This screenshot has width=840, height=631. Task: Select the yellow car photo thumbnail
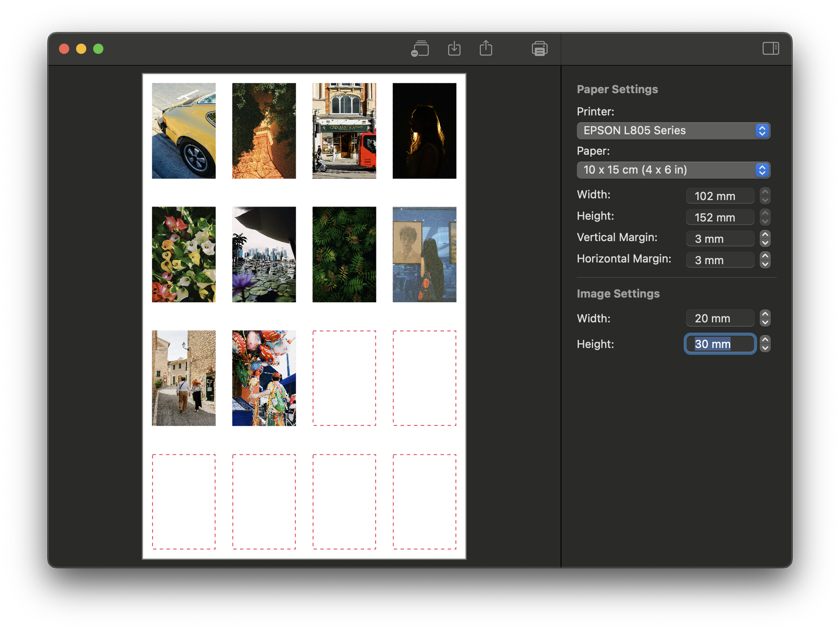184,131
